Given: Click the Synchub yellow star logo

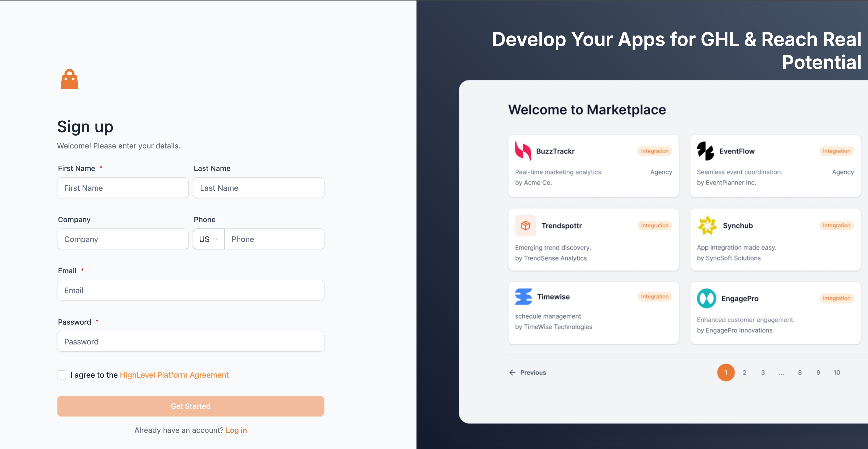Looking at the screenshot, I should click(x=707, y=226).
